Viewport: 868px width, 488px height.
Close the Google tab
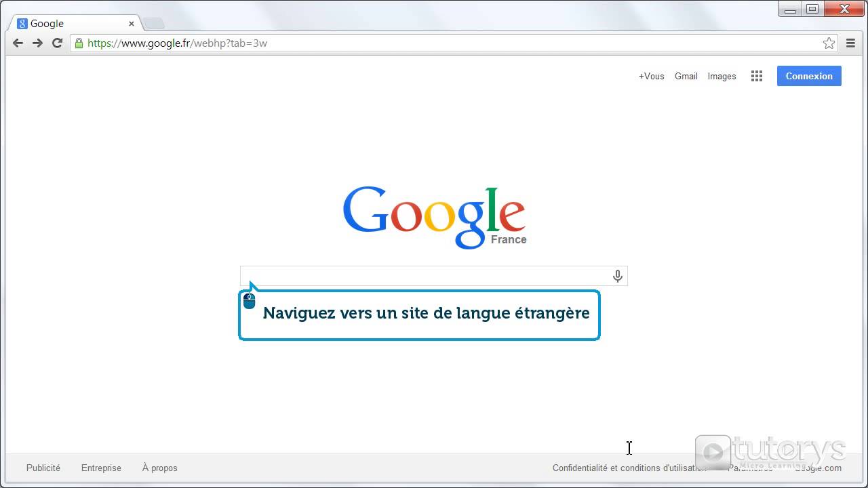[x=131, y=24]
